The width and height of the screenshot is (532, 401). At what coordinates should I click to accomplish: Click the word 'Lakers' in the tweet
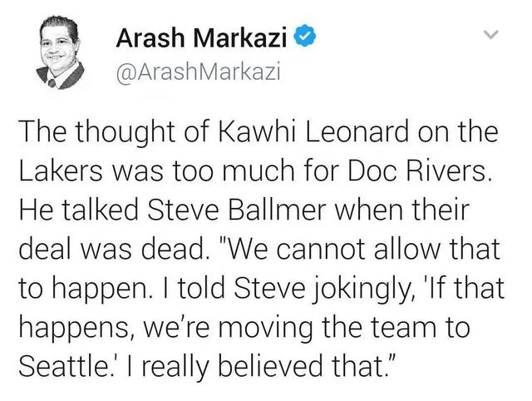click(60, 171)
